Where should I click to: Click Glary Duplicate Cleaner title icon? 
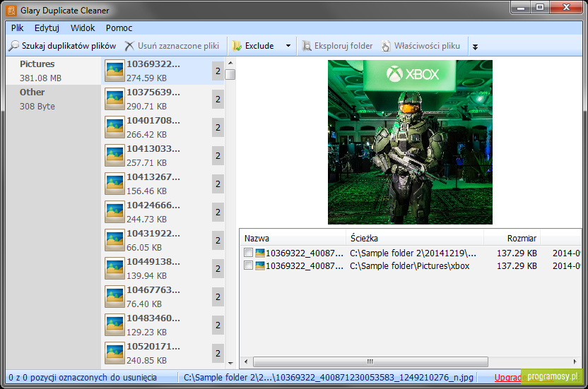coord(11,10)
